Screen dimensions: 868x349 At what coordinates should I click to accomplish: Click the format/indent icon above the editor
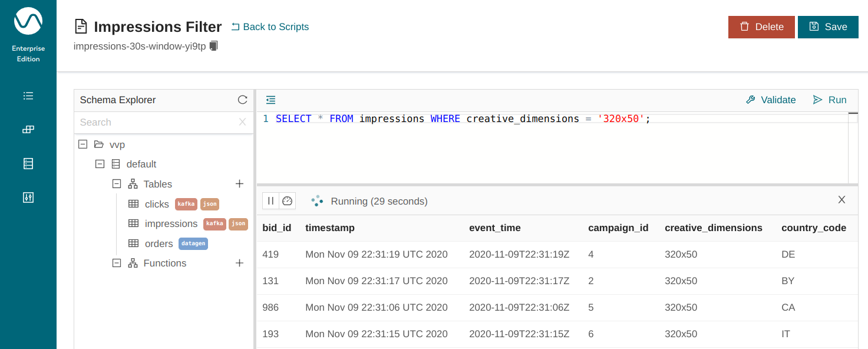coord(270,100)
